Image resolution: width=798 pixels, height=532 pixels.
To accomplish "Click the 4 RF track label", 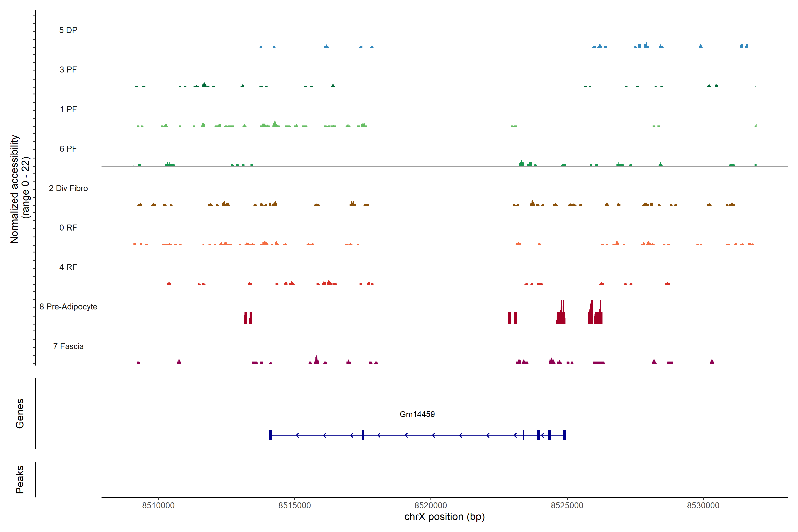I will click(68, 267).
